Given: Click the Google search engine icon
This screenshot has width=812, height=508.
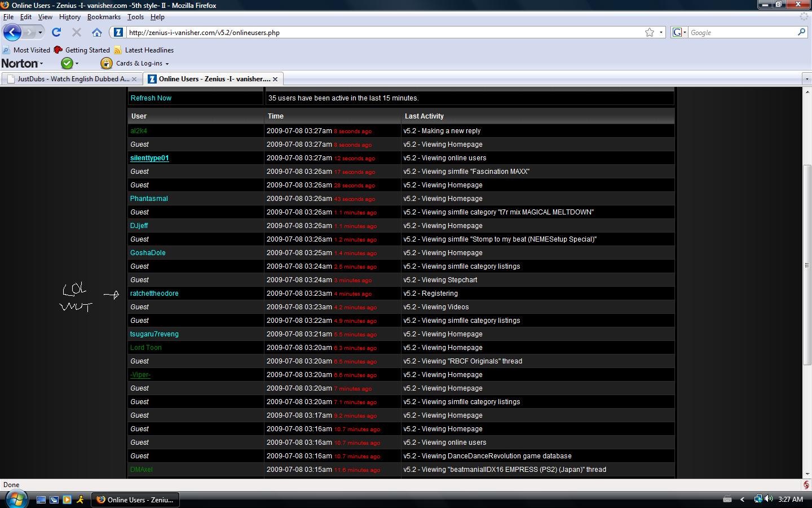Looking at the screenshot, I should pyautogui.click(x=677, y=32).
